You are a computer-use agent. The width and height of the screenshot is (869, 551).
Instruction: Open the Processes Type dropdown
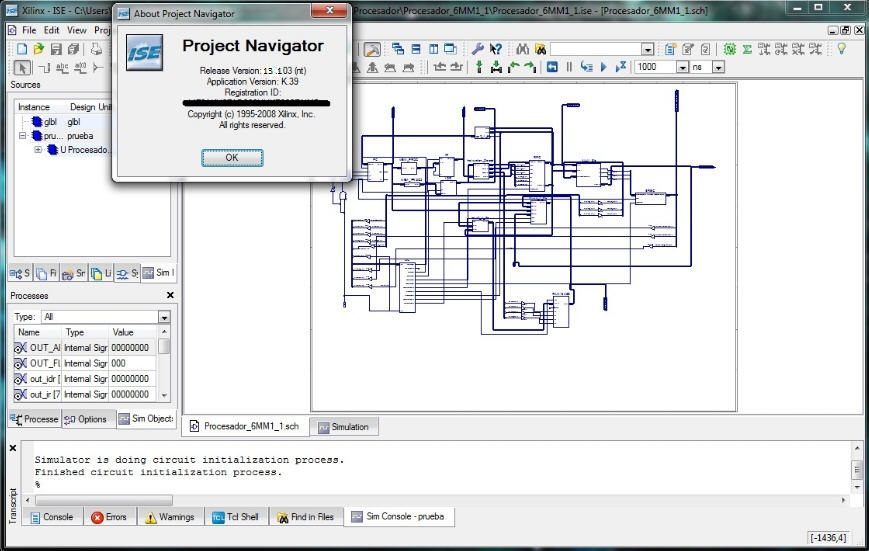[164, 317]
